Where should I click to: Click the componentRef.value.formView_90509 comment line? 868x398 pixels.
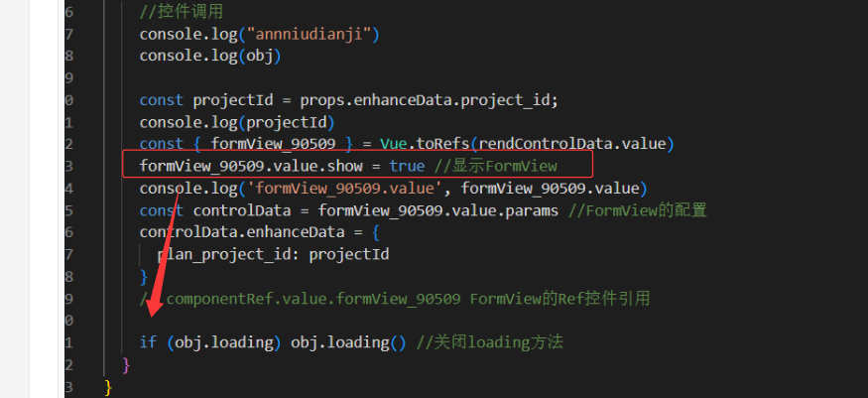(x=395, y=299)
